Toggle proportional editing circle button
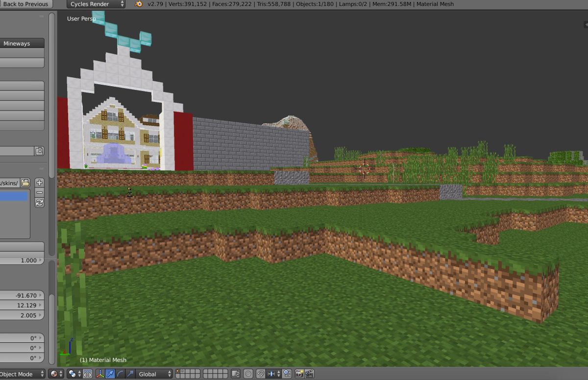Viewport: 588px width, 380px height. [248, 374]
